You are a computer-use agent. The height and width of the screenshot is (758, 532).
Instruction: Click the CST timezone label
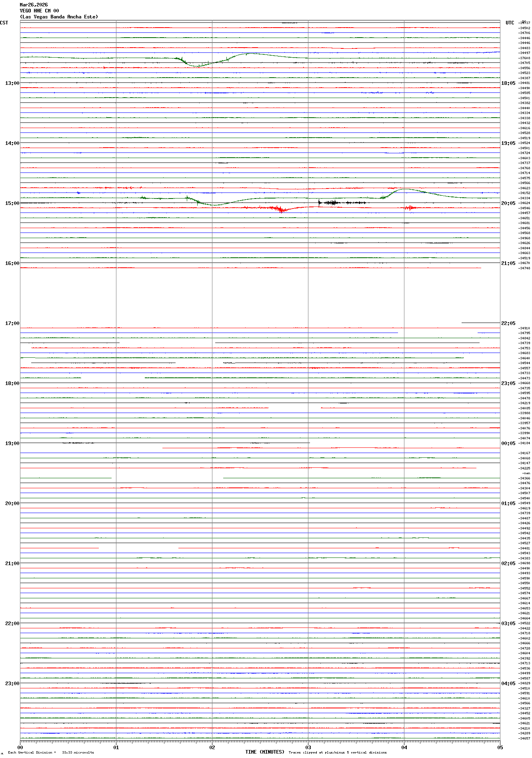4,23
